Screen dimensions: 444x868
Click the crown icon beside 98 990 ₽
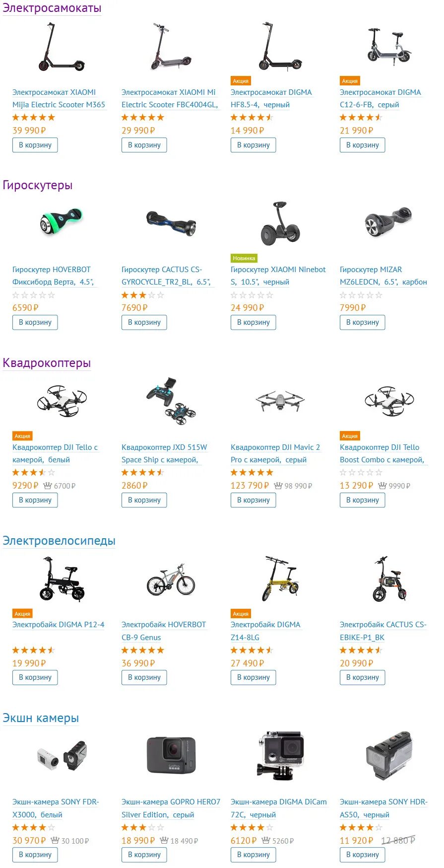pos(278,486)
